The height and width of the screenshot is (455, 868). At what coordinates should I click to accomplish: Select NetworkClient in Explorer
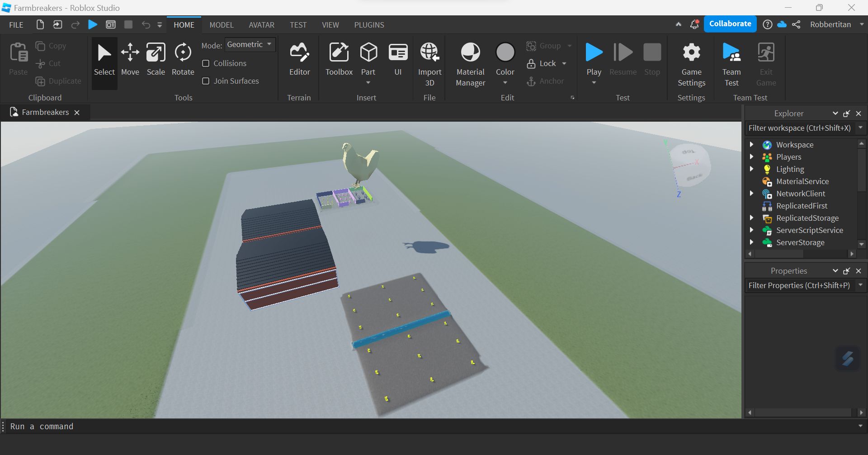click(800, 194)
